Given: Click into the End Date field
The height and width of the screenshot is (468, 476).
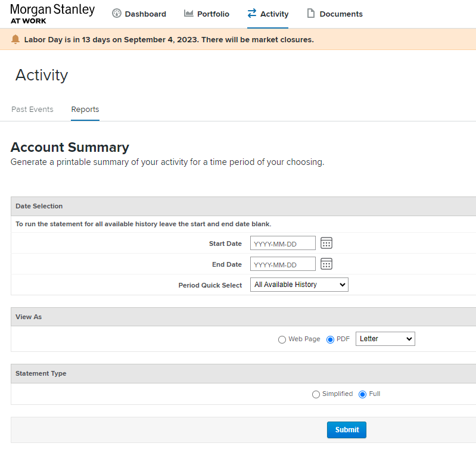Looking at the screenshot, I should tap(282, 264).
